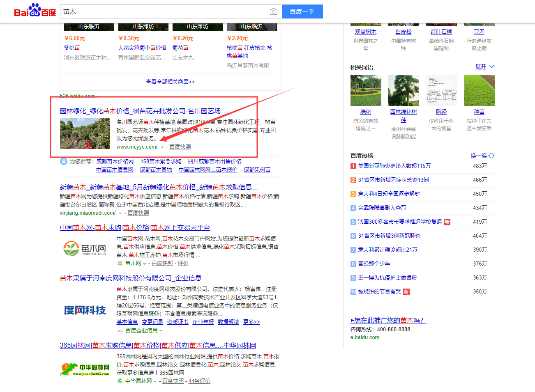The width and height of the screenshot is (535, 392).
Task: Open hot topic 意大利4日起全国逐步解封
Action: click(x=389, y=194)
